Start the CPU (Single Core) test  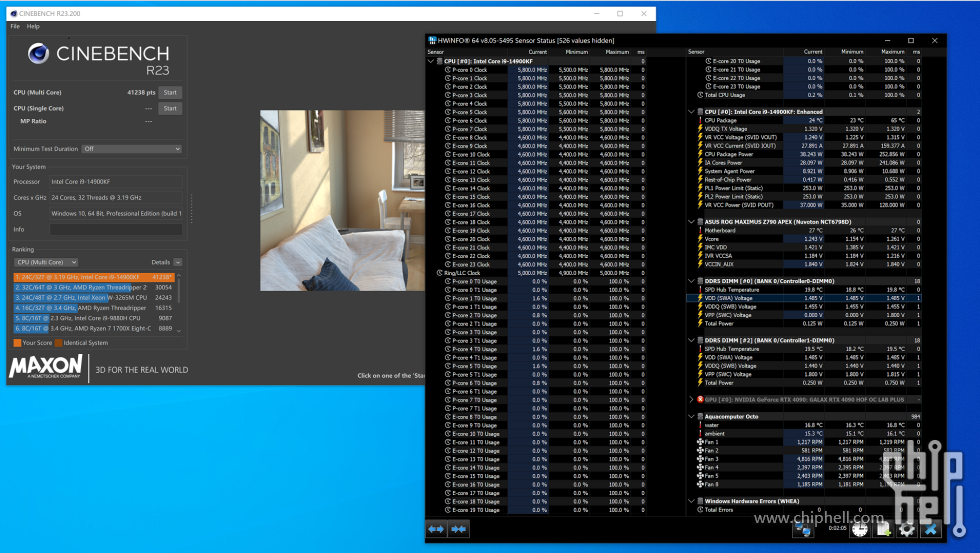pos(170,108)
